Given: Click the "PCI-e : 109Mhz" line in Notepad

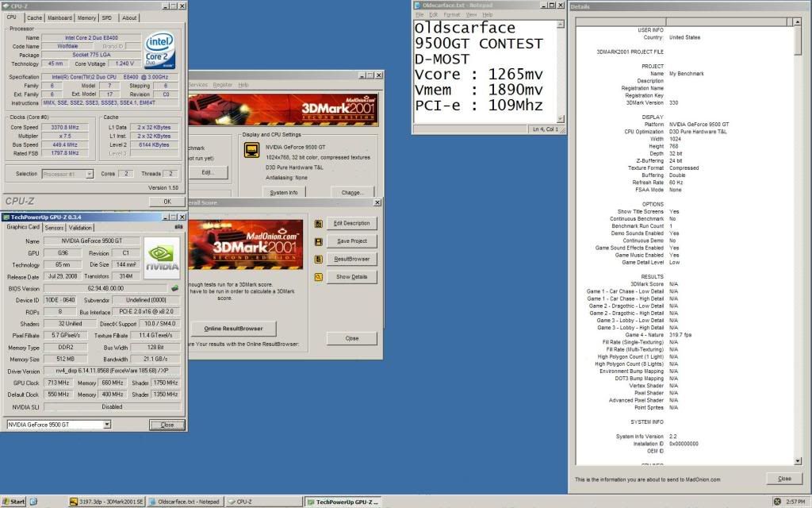Looking at the screenshot, I should [x=478, y=106].
